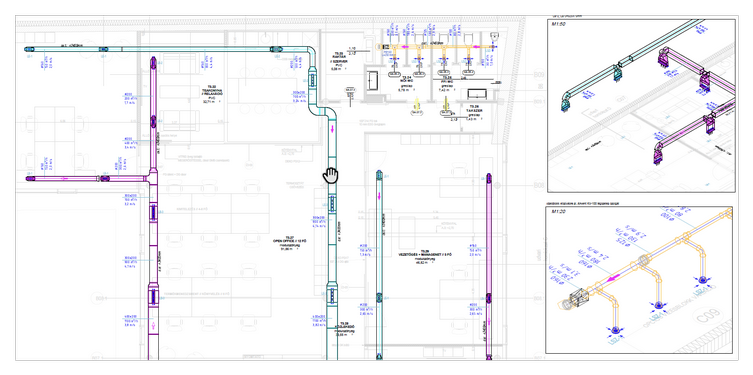
Task: Select the lowest blue diffuser in the M1:20 view
Action: point(615,329)
